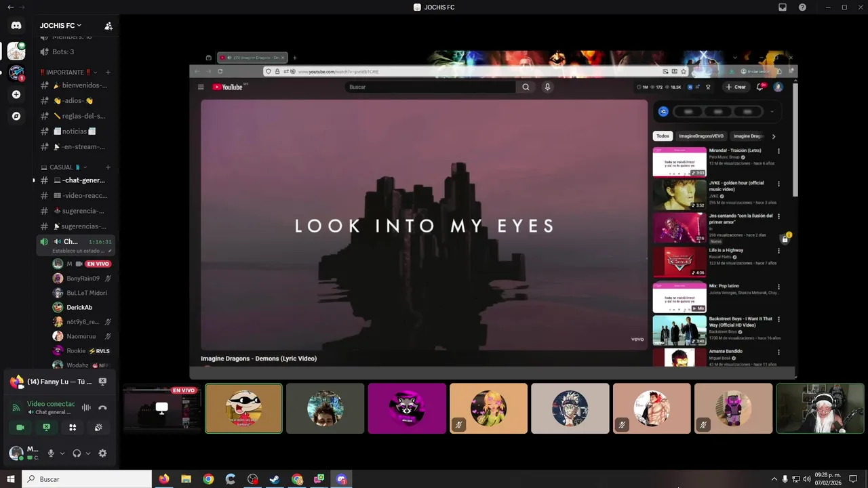Open the -video-reacc... channel
868x488 pixels.
click(x=75, y=196)
